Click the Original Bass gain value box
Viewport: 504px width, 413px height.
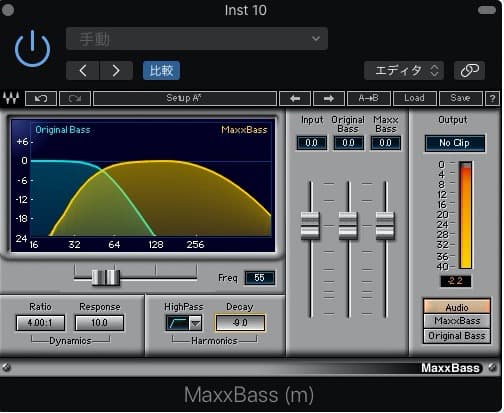348,143
